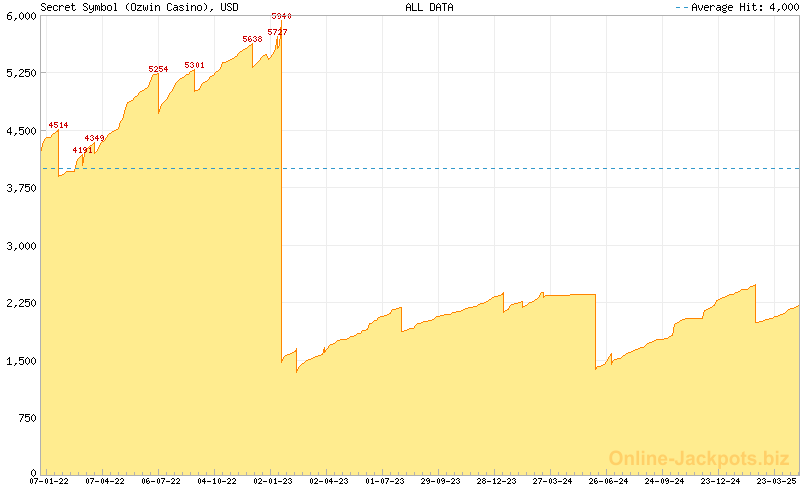Click the 23-03-25 date axis label
The height and width of the screenshot is (490, 800).
[x=776, y=481]
